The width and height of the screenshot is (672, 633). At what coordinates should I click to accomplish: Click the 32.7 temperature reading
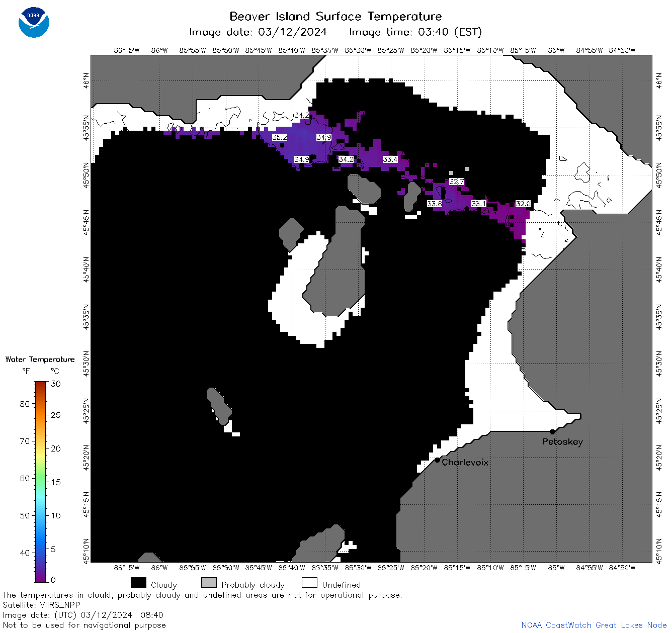[457, 182]
